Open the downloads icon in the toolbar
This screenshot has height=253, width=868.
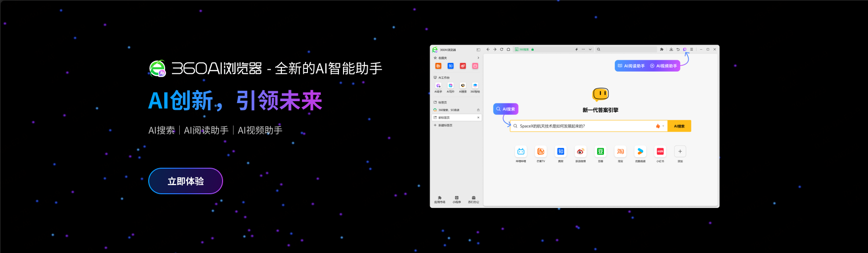(671, 49)
